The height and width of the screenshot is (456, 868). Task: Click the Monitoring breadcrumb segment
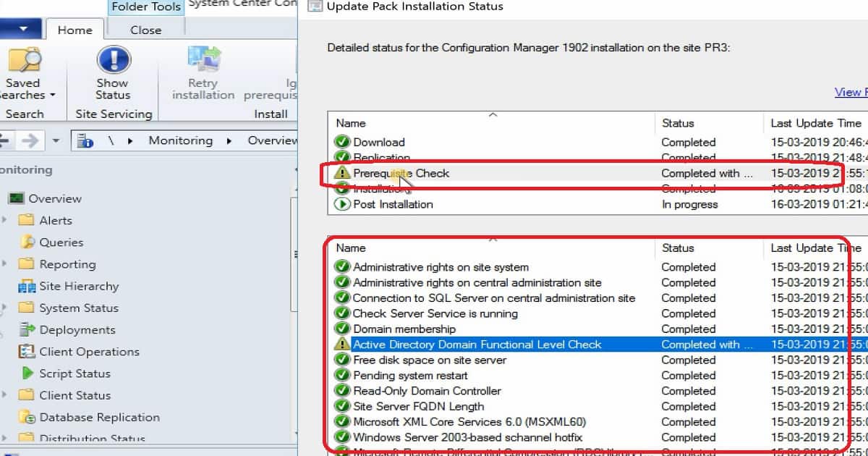pos(181,140)
